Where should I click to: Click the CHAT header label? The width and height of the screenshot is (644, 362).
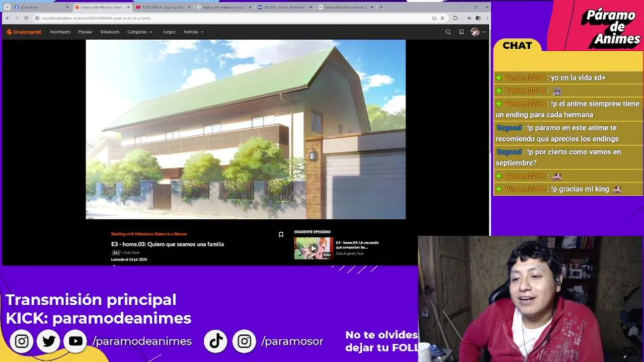[517, 45]
